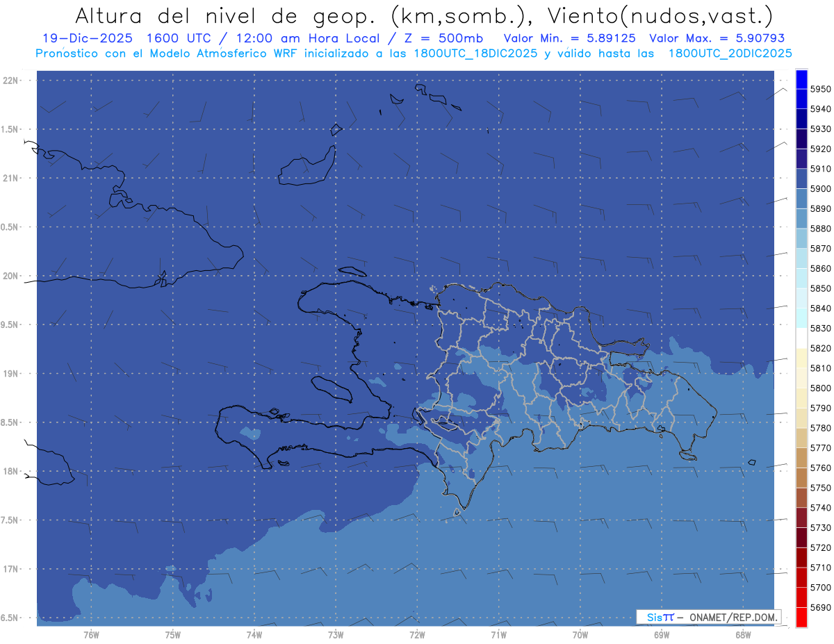Click the '9.5N' latitude label
The image size is (834, 644).
pos(10,324)
